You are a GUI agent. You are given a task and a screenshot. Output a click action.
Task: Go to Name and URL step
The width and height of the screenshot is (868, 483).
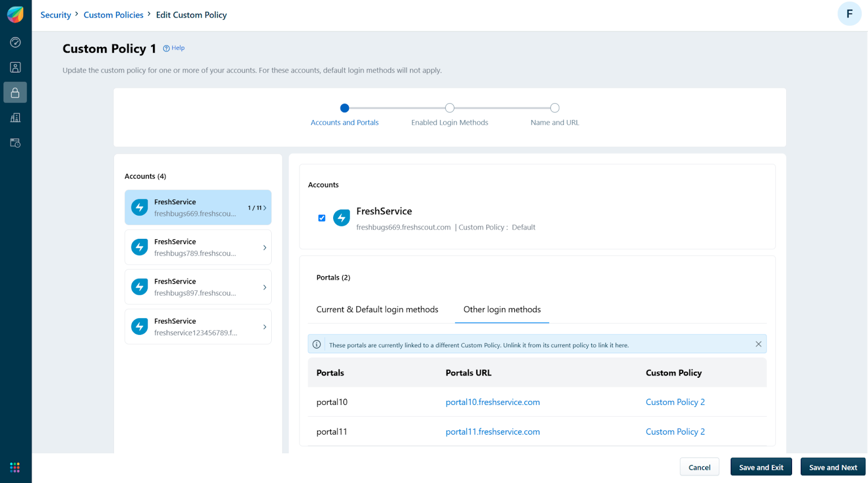tap(554, 123)
